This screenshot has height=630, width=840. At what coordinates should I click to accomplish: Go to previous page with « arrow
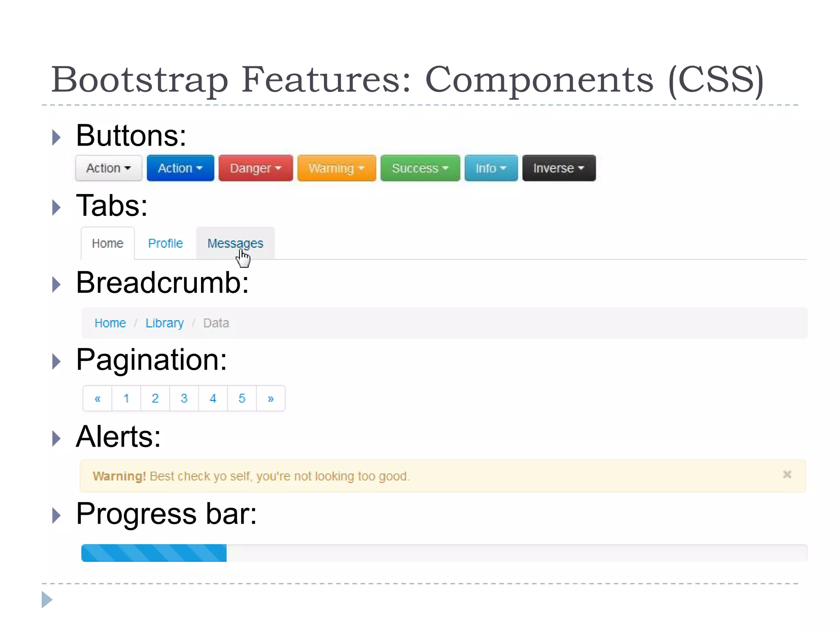coord(98,398)
